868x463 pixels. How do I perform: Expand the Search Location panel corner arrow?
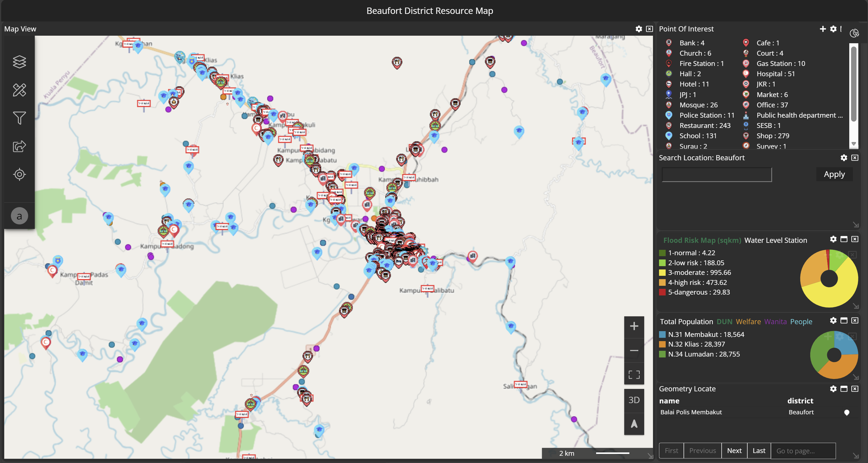pos(856,225)
